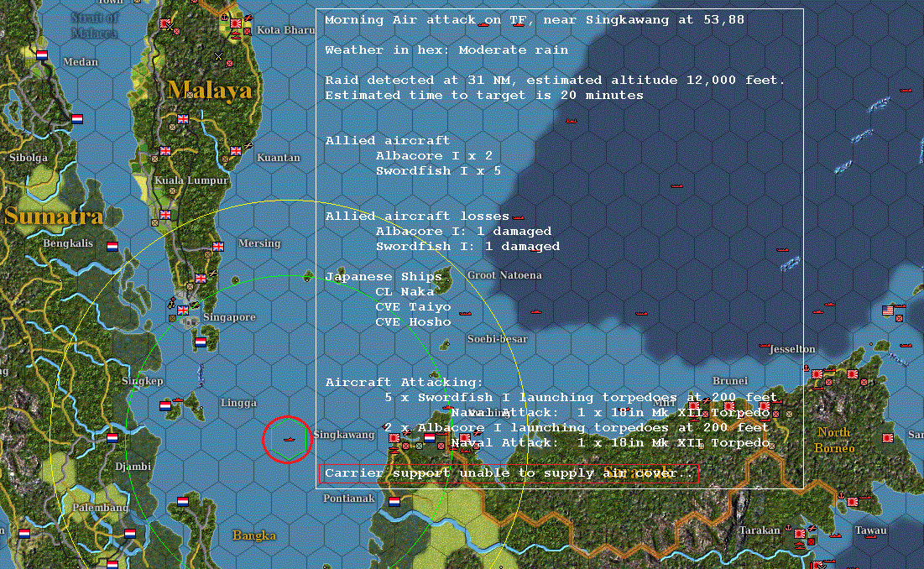
Task: Select the Japanese ship south of Groot Natoena
Action: coord(465,313)
